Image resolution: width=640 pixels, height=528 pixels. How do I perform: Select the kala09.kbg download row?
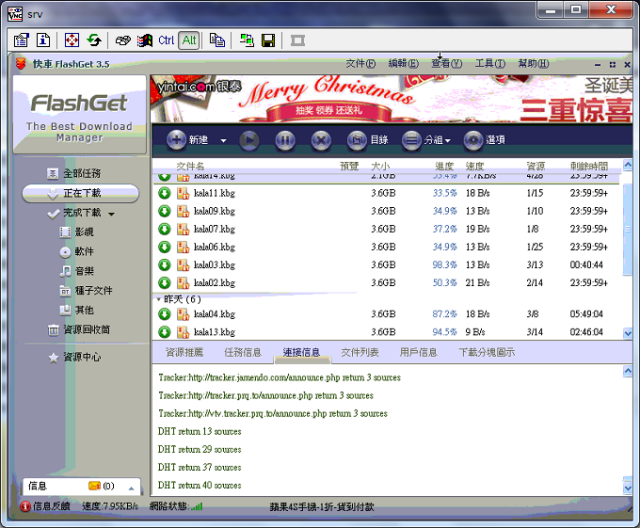(x=385, y=211)
